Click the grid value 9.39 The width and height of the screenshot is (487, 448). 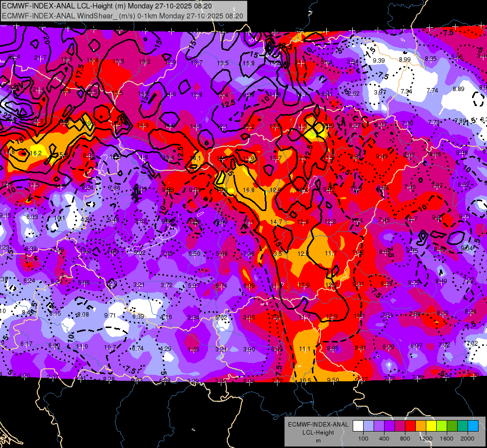pyautogui.click(x=379, y=61)
